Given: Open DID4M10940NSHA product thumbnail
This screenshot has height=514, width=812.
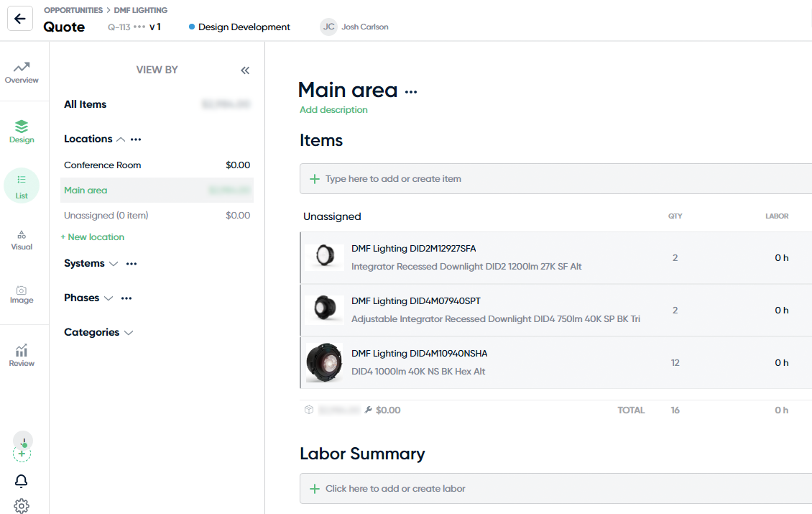Looking at the screenshot, I should click(x=325, y=362).
